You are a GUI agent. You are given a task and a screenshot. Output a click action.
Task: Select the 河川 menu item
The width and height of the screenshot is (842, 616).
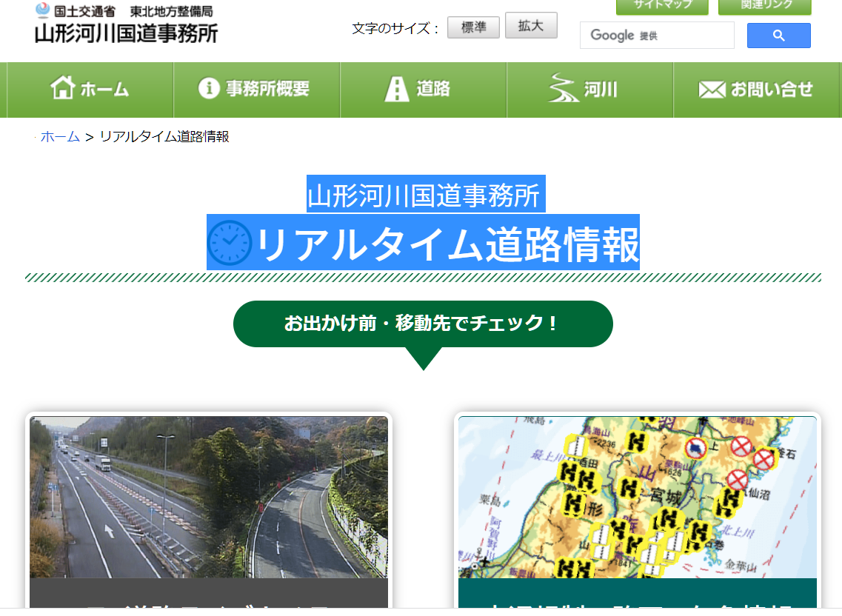(589, 89)
